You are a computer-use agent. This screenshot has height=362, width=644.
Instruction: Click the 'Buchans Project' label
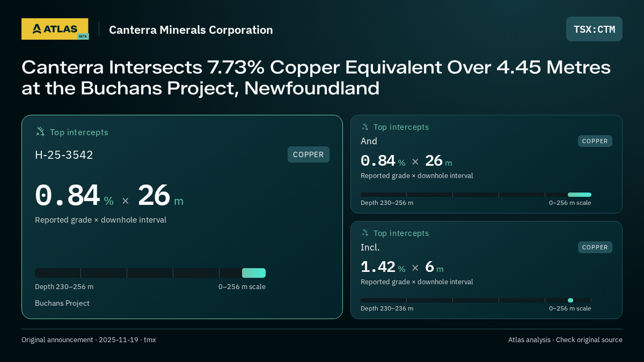tap(62, 303)
